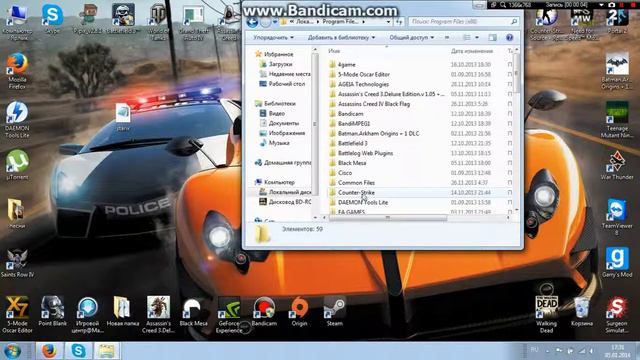
Task: Open Добавить в библиотеку dropdown
Action: click(x=341, y=38)
